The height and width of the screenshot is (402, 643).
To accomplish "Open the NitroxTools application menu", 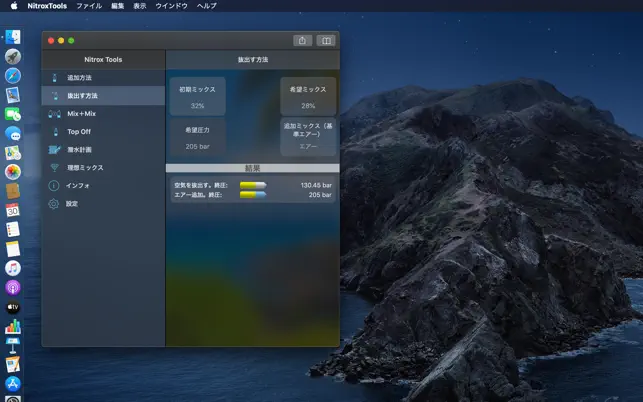I will pyautogui.click(x=47, y=6).
